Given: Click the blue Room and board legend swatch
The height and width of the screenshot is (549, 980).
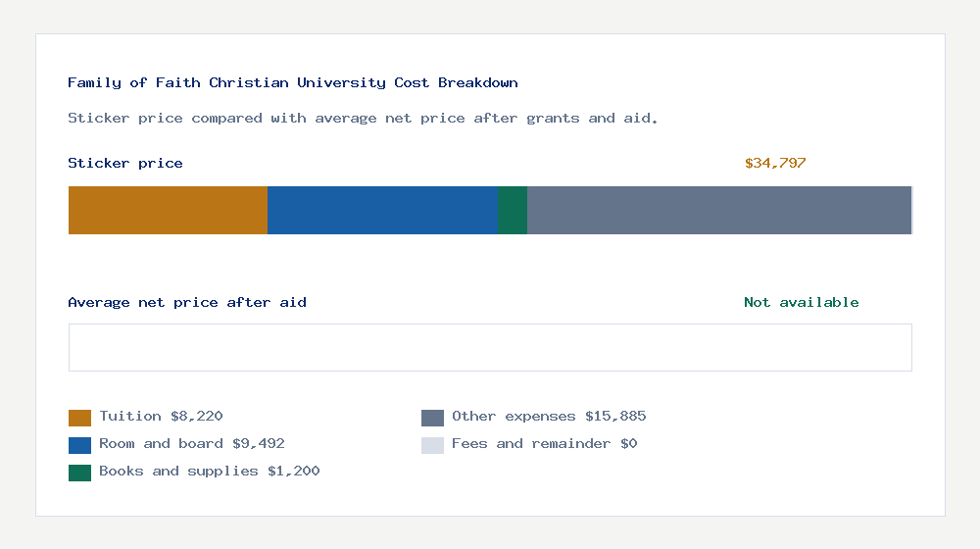Looking at the screenshot, I should tap(80, 445).
